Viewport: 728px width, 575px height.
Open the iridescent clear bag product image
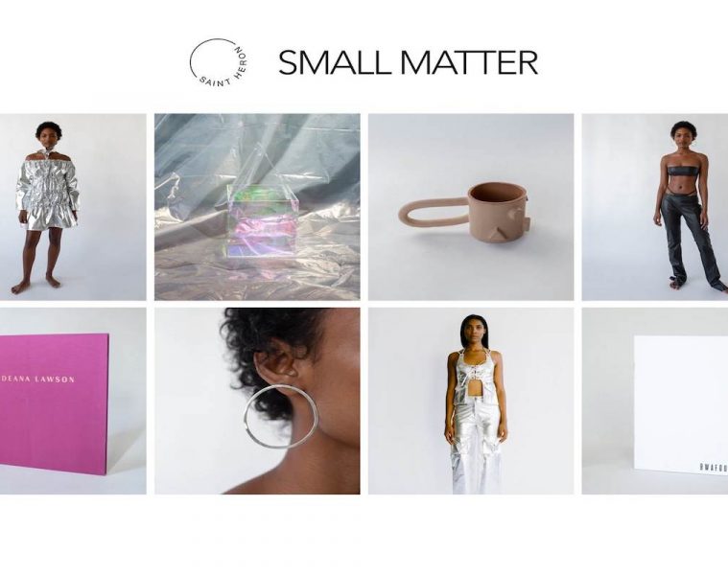[257, 207]
